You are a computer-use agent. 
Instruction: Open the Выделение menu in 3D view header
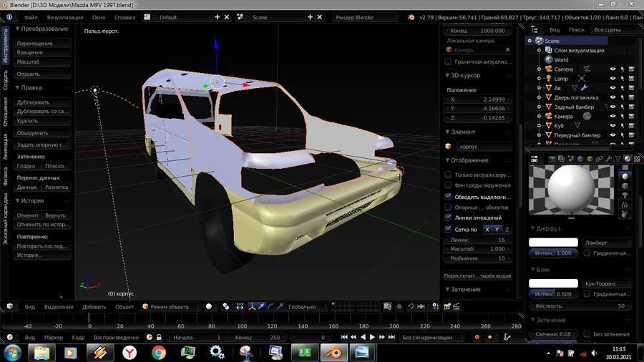pyautogui.click(x=59, y=307)
